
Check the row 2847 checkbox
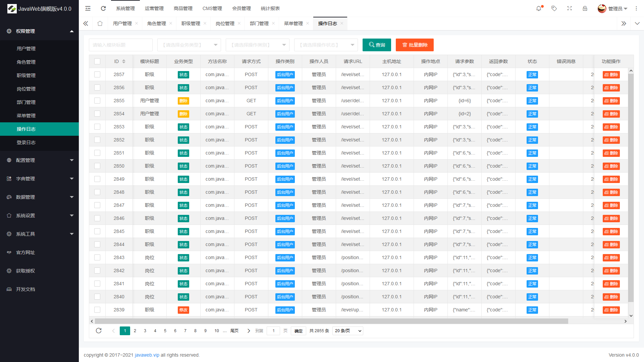coord(97,205)
